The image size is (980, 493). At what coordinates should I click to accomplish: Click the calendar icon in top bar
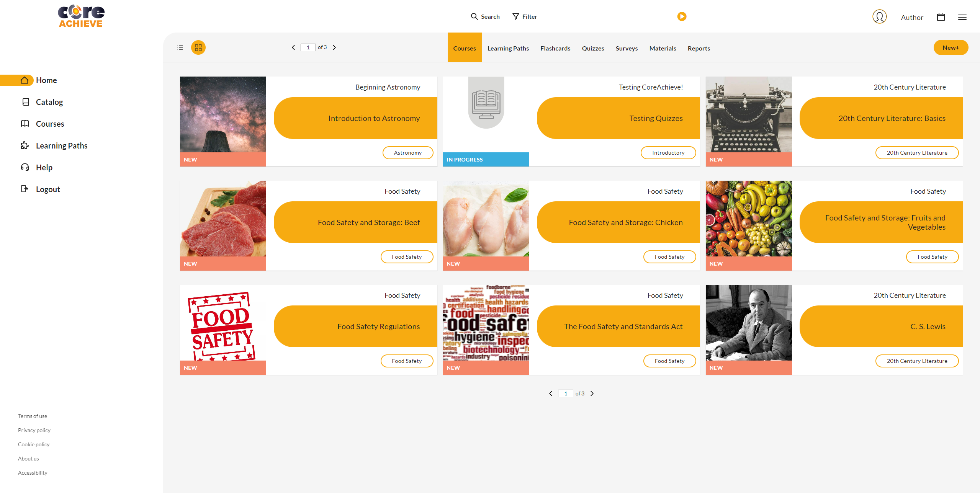click(x=941, y=17)
